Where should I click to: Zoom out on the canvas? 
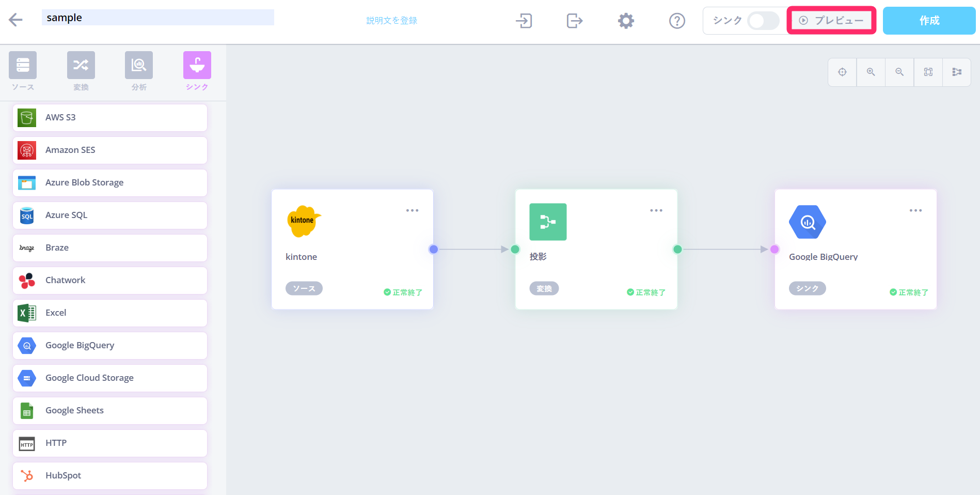[x=899, y=72]
